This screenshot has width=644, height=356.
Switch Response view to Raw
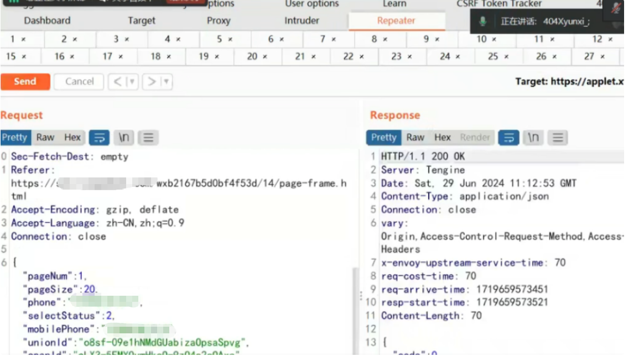click(416, 138)
